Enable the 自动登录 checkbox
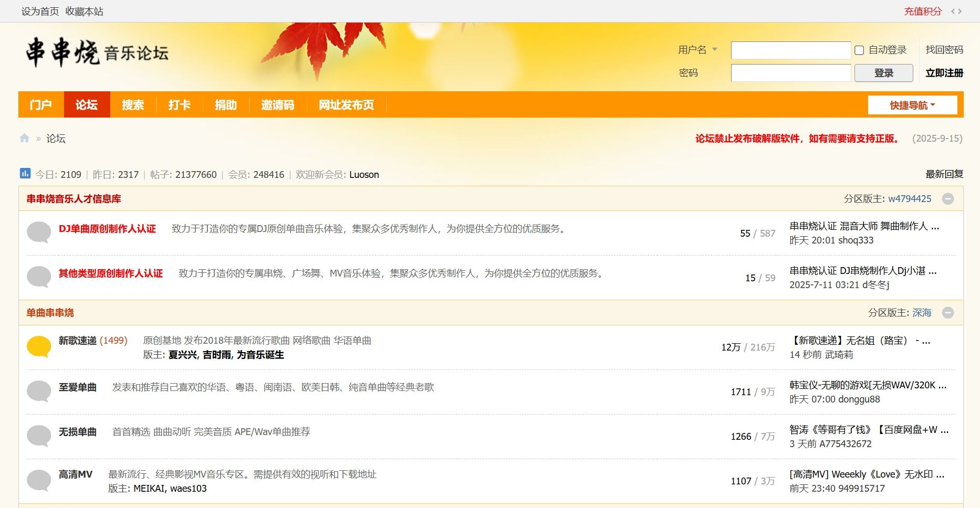 [x=859, y=50]
